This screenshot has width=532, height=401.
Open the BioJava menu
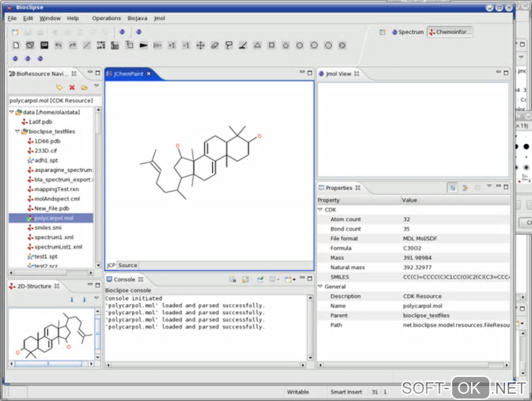137,18
